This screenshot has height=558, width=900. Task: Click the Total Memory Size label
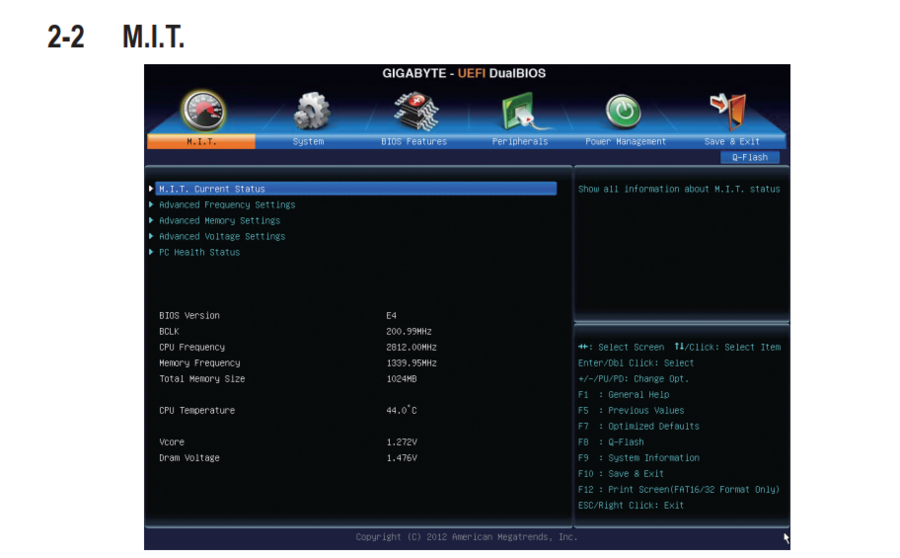(202, 379)
